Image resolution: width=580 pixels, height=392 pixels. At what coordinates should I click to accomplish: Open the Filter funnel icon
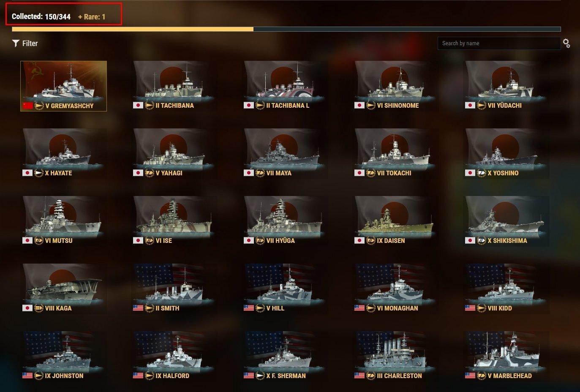(16, 43)
